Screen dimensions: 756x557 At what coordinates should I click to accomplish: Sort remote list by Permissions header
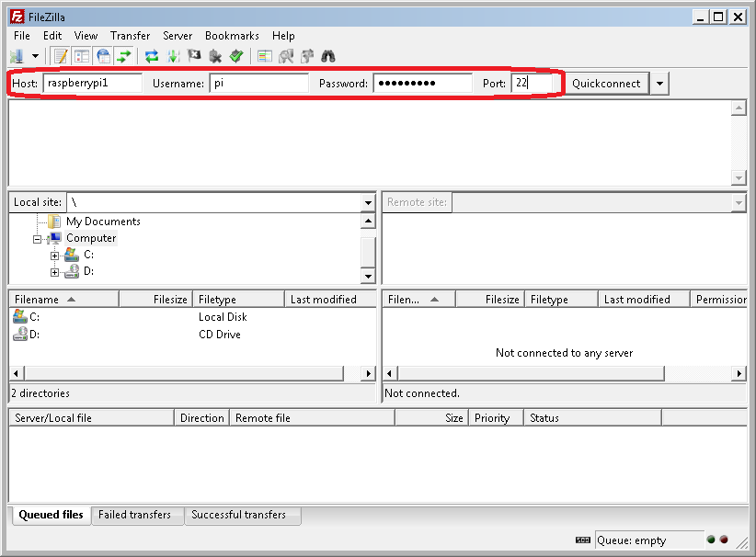(x=719, y=300)
